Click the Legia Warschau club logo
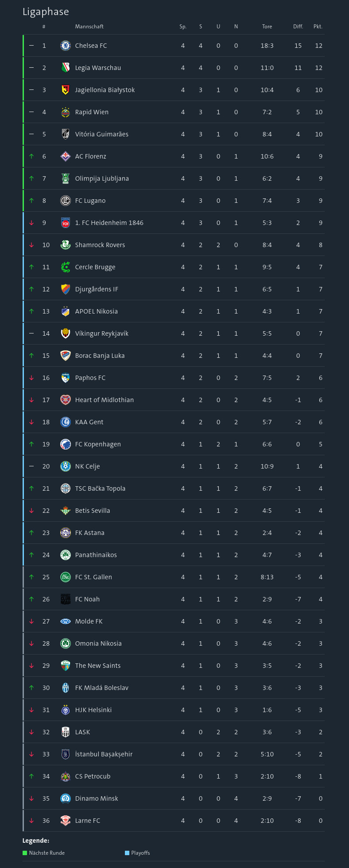 [x=66, y=68]
